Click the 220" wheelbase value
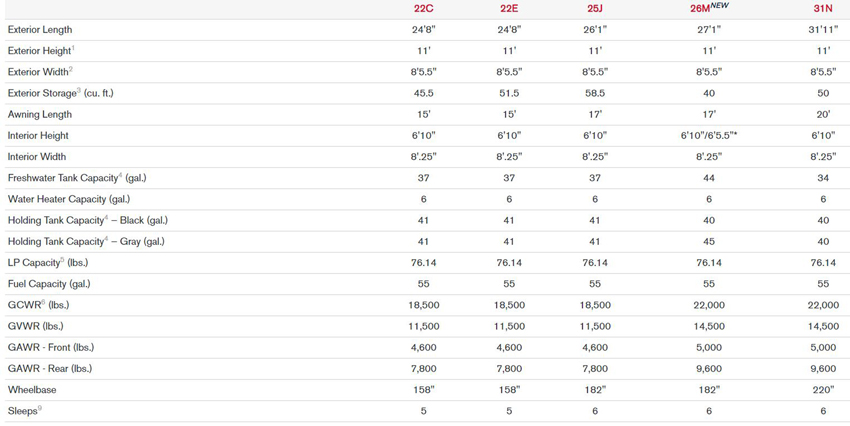This screenshot has height=426, width=850. point(823,390)
